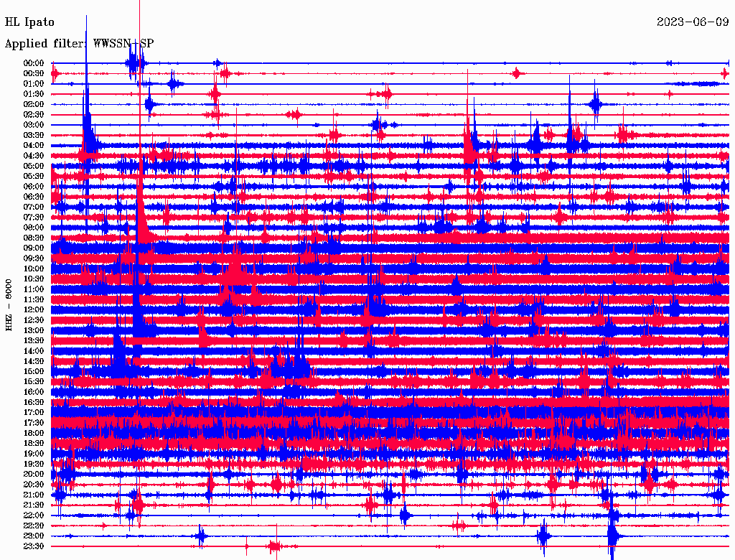The image size is (735, 560).
Task: Click the 07:00 time label
Action: [x=34, y=207]
